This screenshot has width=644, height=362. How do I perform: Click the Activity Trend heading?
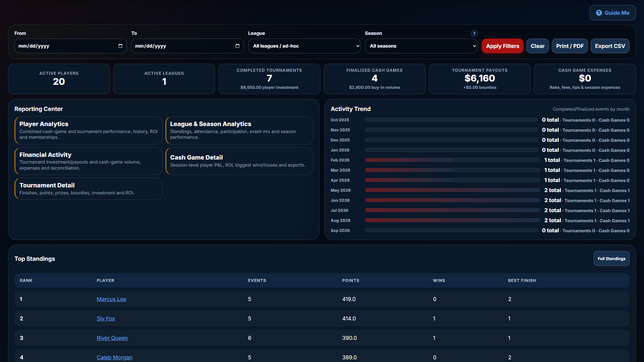click(351, 109)
